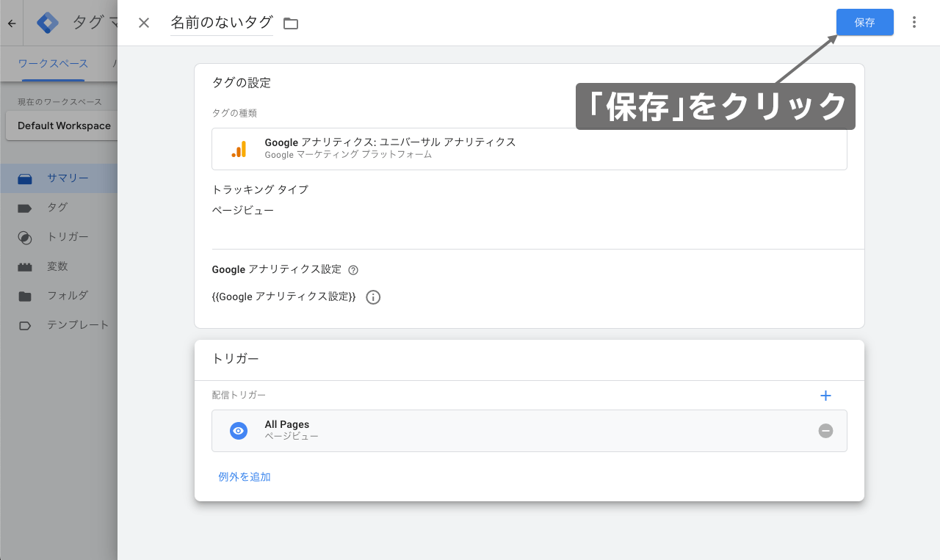Click the 名前のないタグ name field

pos(220,22)
